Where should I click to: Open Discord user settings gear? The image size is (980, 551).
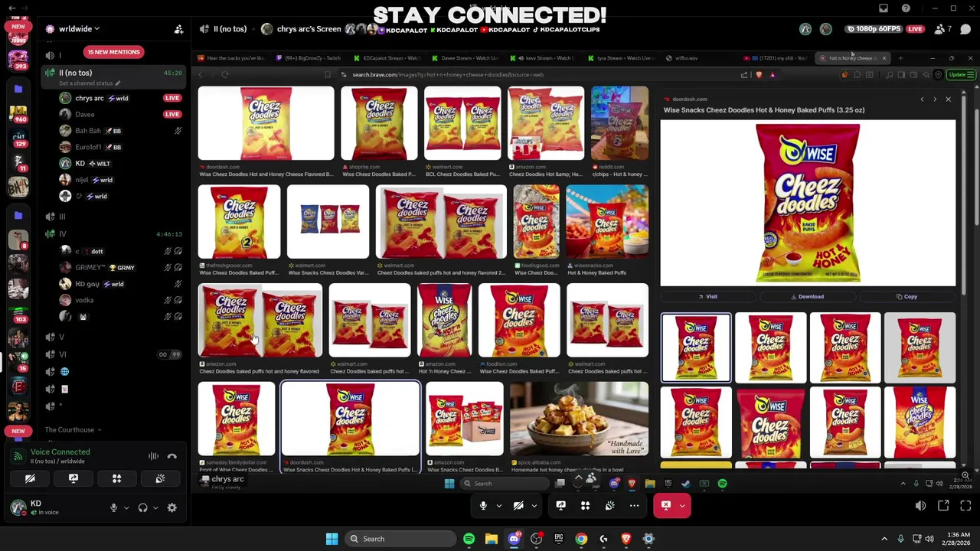point(172,507)
